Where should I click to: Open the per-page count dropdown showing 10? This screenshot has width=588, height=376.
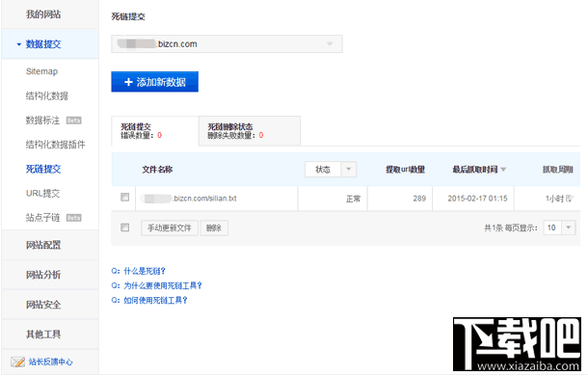559,228
